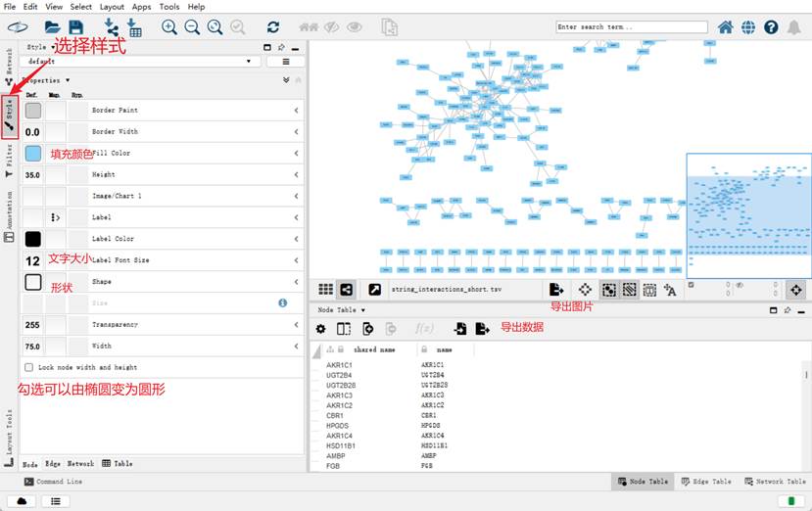
Task: Export network as image icon
Action: (556, 289)
